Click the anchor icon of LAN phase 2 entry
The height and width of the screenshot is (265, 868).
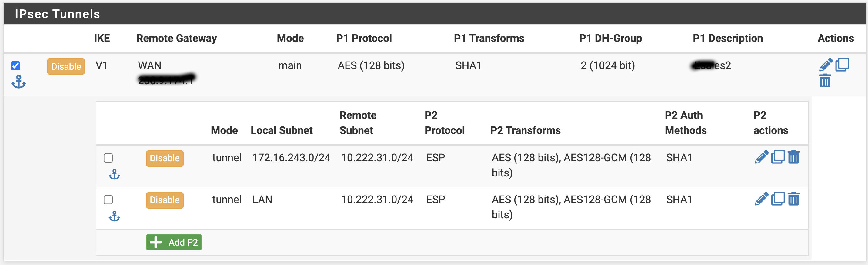click(x=114, y=216)
